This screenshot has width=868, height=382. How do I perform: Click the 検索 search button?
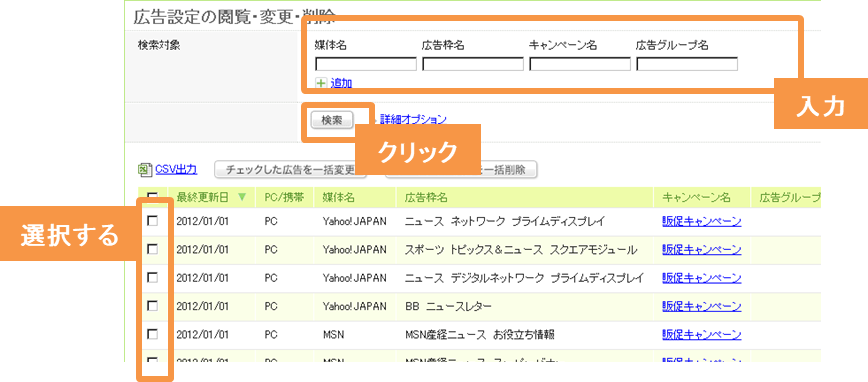[332, 120]
